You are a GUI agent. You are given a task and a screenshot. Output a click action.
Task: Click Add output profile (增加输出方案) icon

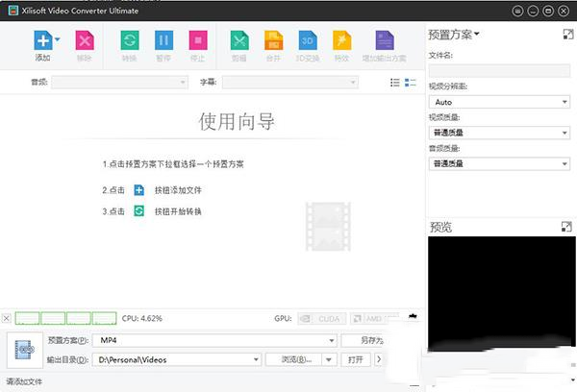tap(384, 40)
